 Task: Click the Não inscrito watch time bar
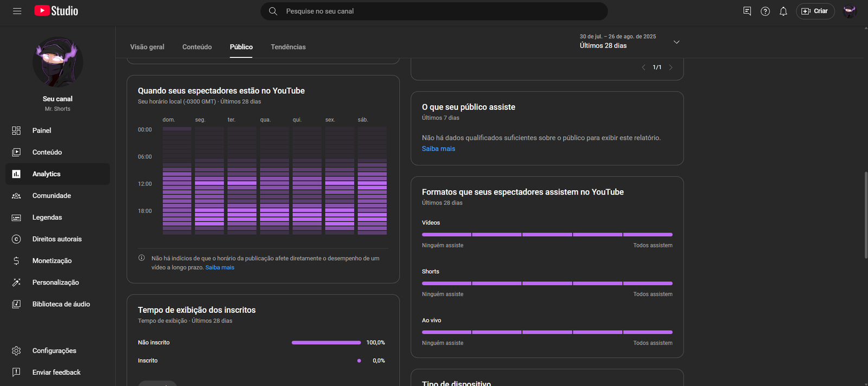(326, 343)
